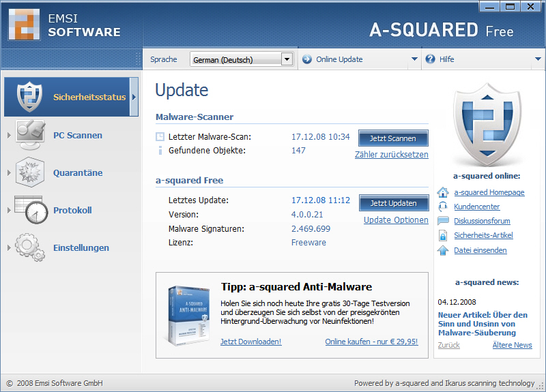The image size is (546, 392).
Task: Click the large a-squared shield logo
Action: [487, 124]
